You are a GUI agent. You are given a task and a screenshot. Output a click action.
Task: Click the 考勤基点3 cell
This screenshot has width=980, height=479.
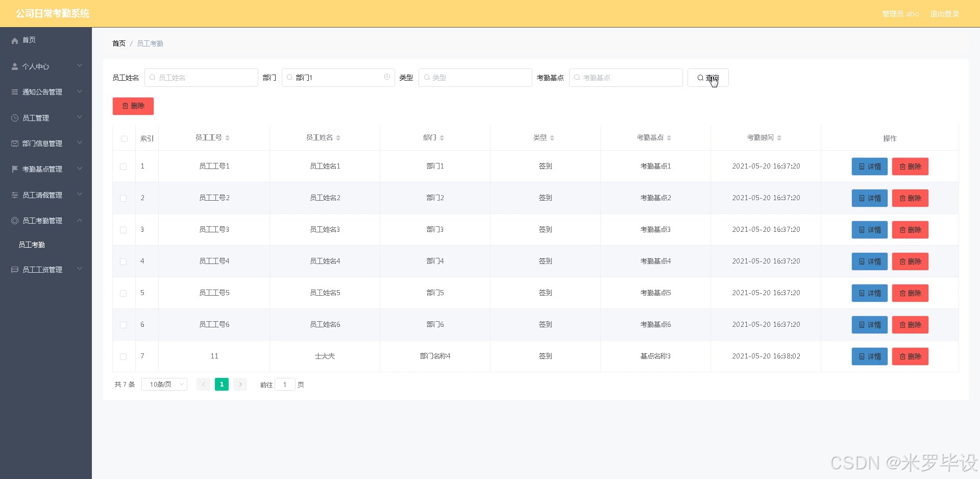[x=655, y=229]
